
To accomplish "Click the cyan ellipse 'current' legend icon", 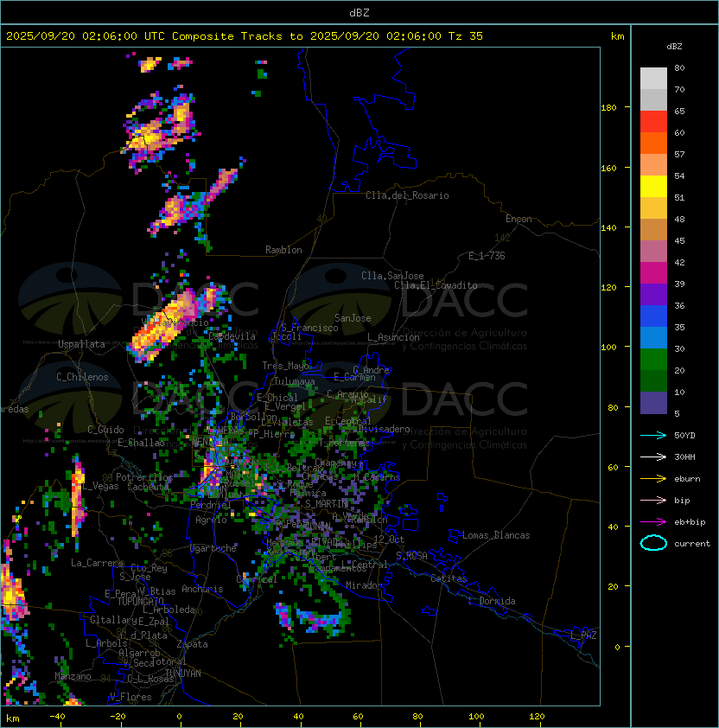I will click(x=653, y=543).
